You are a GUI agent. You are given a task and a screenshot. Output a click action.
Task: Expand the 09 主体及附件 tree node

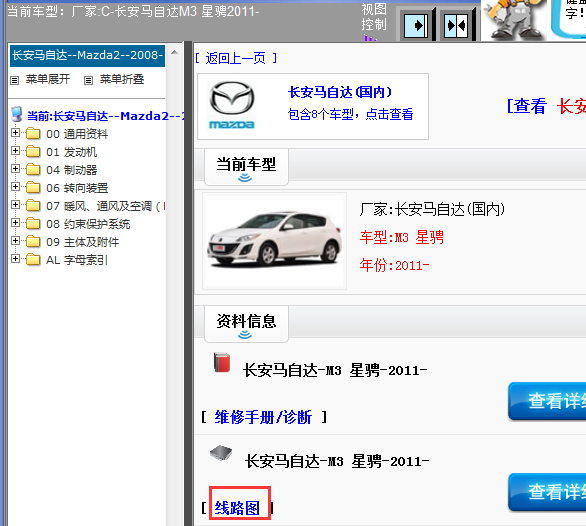pos(15,240)
